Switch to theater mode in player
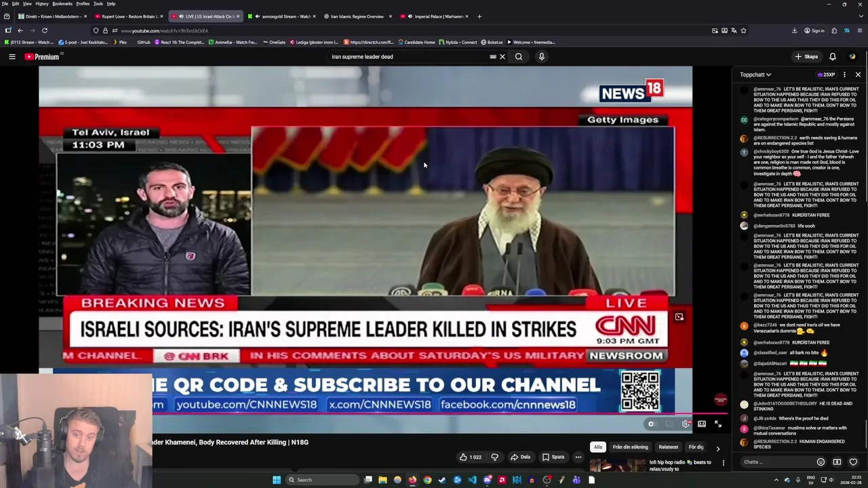The height and width of the screenshot is (488, 868). pyautogui.click(x=702, y=424)
